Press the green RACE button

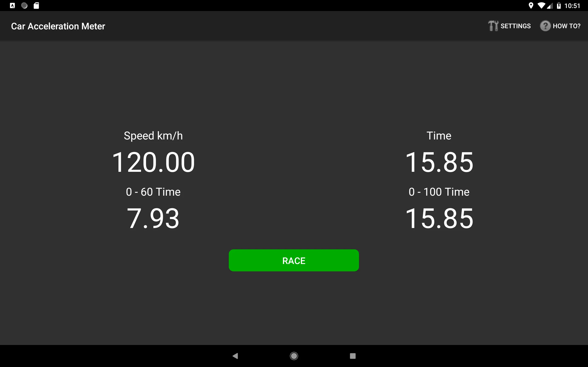[294, 260]
